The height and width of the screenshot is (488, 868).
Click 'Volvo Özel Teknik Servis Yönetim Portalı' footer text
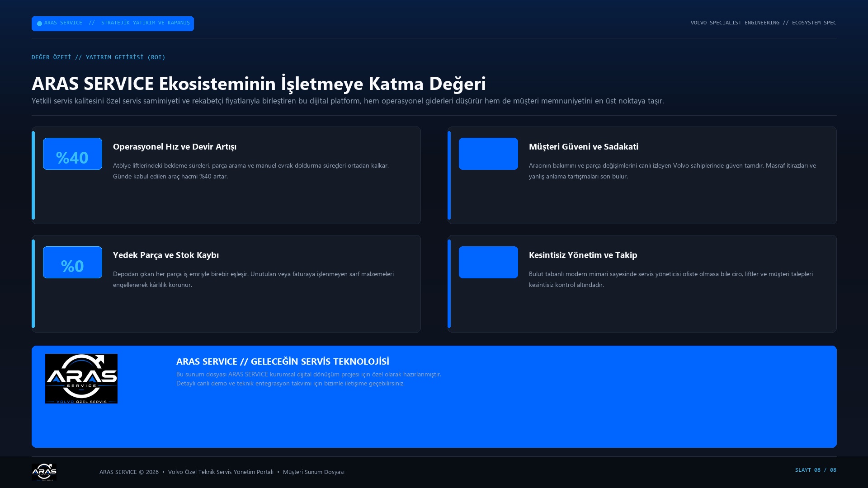(221, 472)
